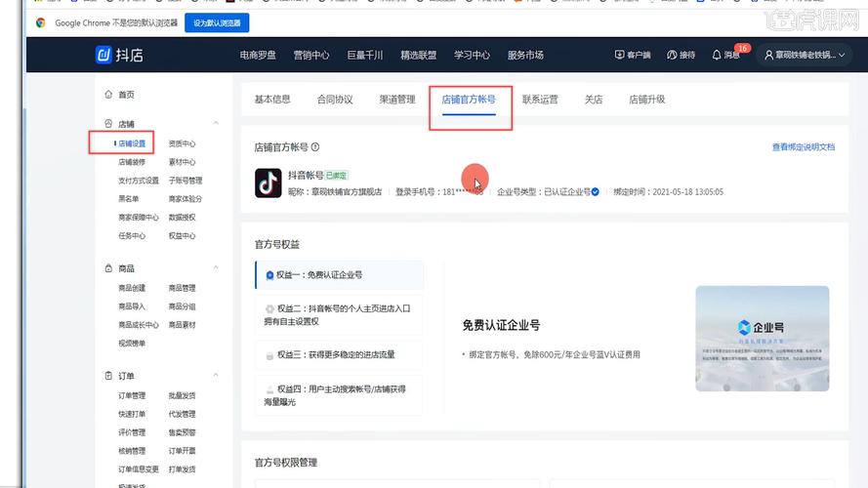Click the 企业号 preview image
The image size is (868, 488).
tap(763, 339)
